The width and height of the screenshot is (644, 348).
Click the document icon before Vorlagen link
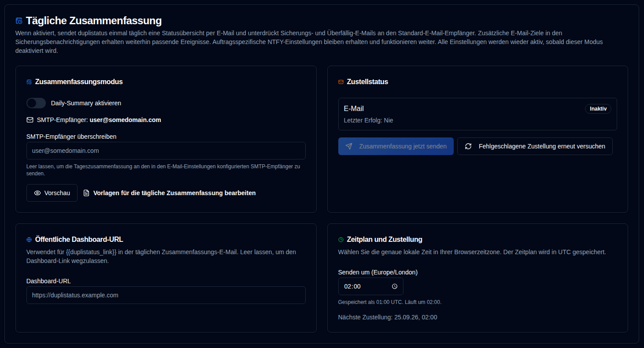pyautogui.click(x=86, y=193)
